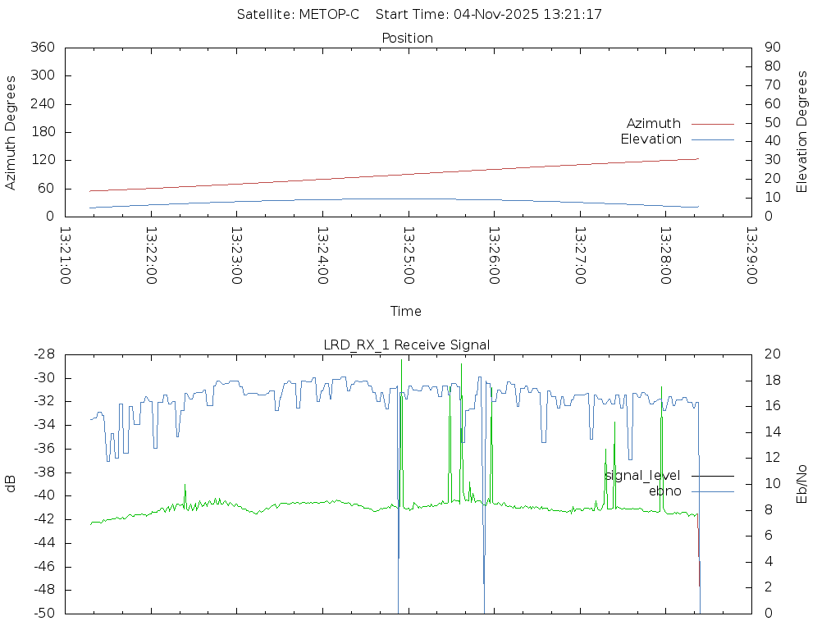Click the LRD_RX_1 Receive Signal plot title
840x630 pixels.
[x=407, y=345]
